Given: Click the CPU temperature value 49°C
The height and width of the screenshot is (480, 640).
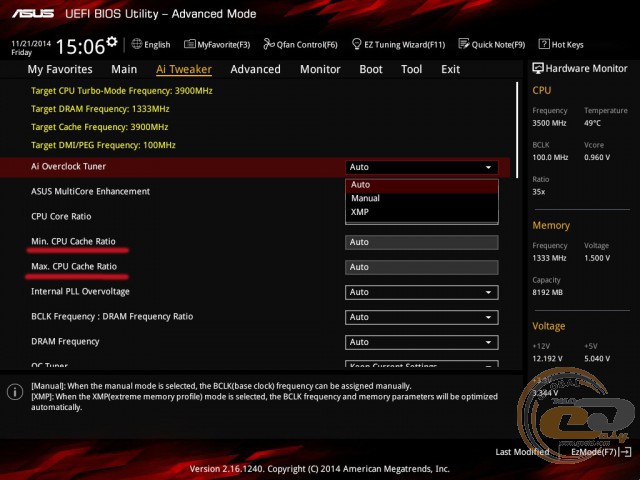Looking at the screenshot, I should (592, 123).
